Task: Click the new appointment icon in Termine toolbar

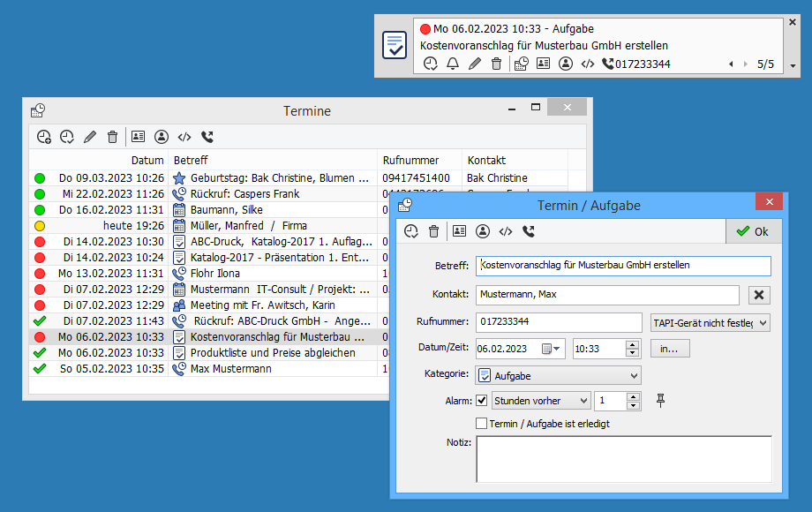Action: 43,137
